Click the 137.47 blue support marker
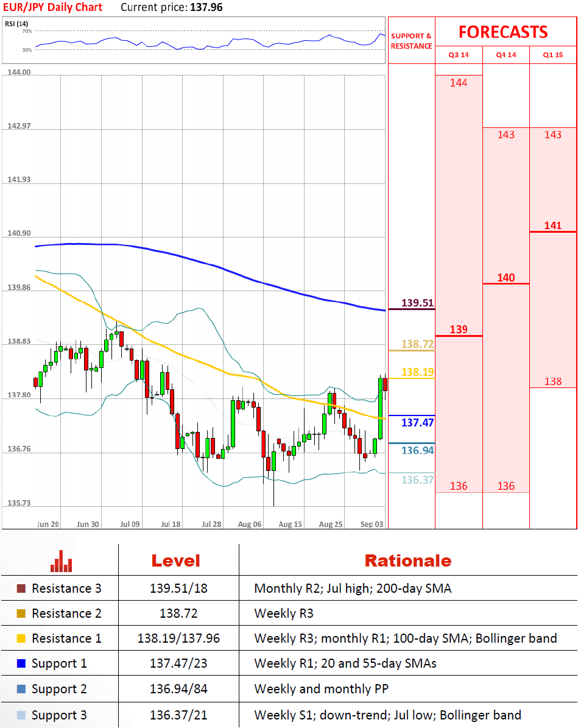Screen dimensions: 578x728 pyautogui.click(x=417, y=423)
